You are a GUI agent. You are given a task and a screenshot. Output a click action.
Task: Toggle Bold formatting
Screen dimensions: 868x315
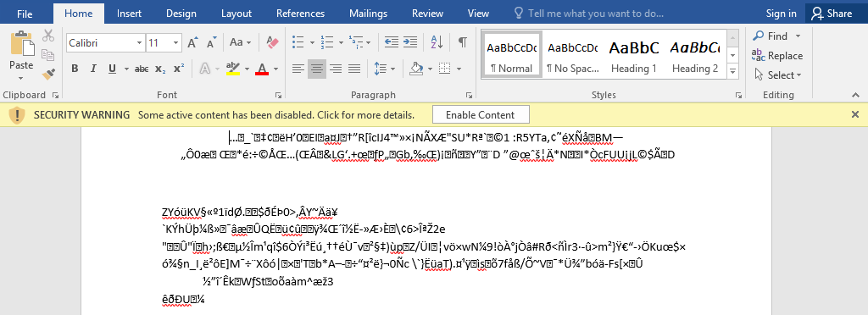(75, 69)
